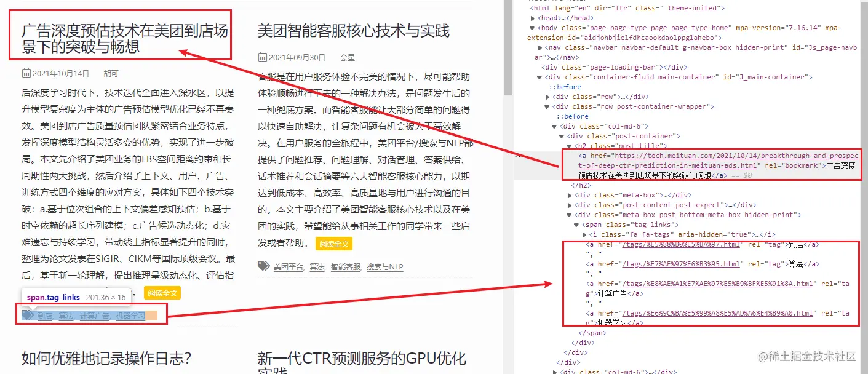Expand the i fa fa-tags node
This screenshot has height=374, width=868.
[x=584, y=234]
